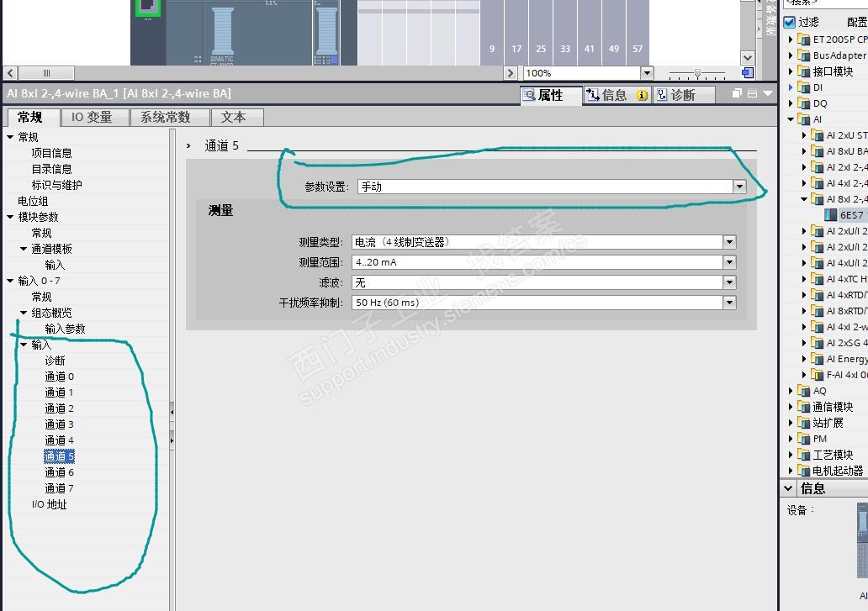Image resolution: width=868 pixels, height=611 pixels.
Task: Open the 诊断 diagnostics inspector tab
Action: [684, 95]
